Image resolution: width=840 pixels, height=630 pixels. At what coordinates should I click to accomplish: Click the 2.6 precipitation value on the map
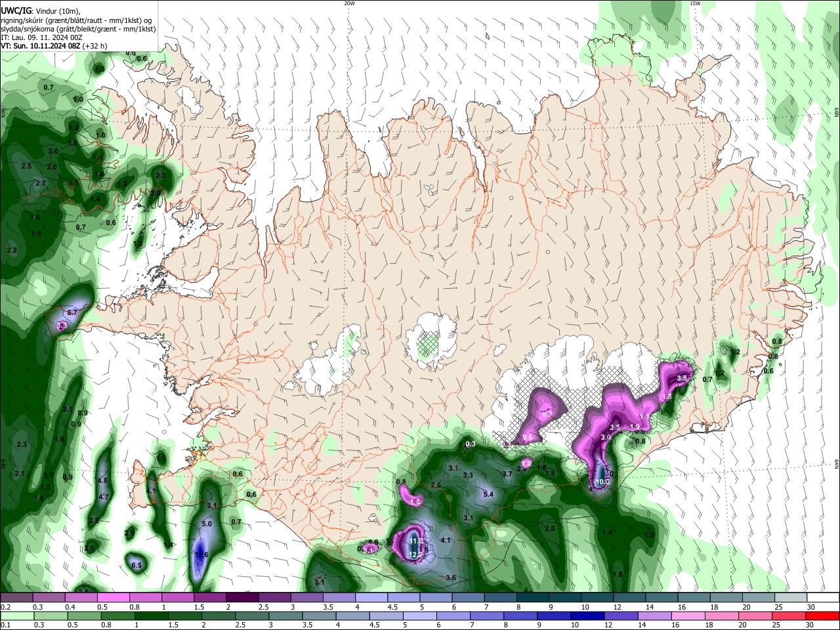pos(436,485)
